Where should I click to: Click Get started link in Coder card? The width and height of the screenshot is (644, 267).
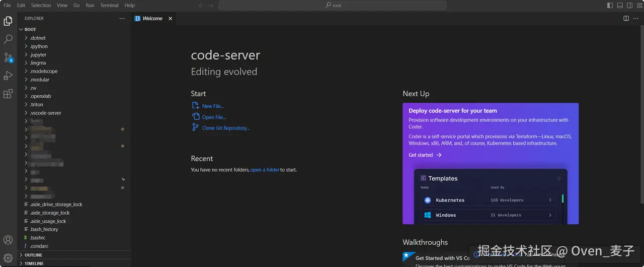425,155
